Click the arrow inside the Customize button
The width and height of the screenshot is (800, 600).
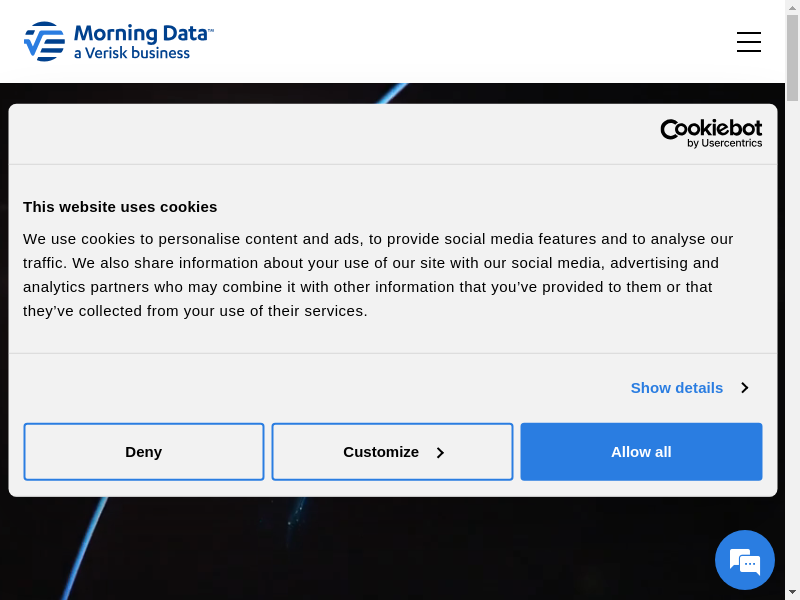point(440,453)
